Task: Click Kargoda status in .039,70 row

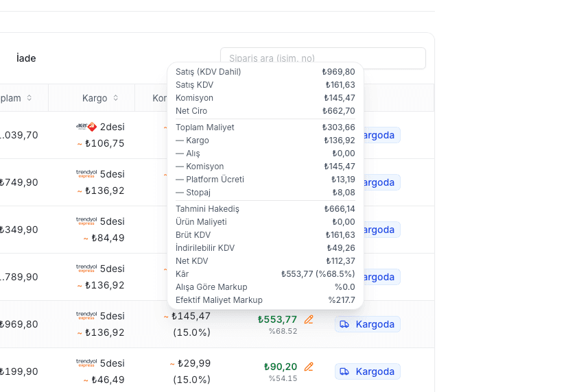Action: (382, 135)
